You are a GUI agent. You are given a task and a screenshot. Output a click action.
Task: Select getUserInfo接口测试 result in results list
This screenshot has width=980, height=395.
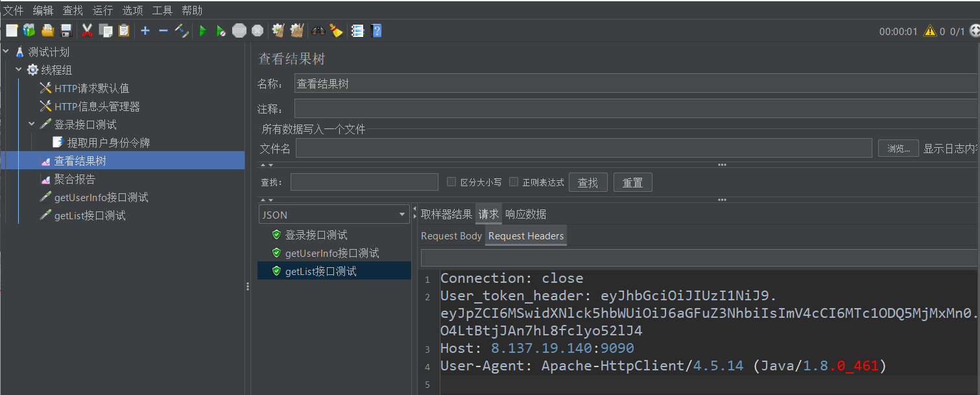[x=332, y=253]
